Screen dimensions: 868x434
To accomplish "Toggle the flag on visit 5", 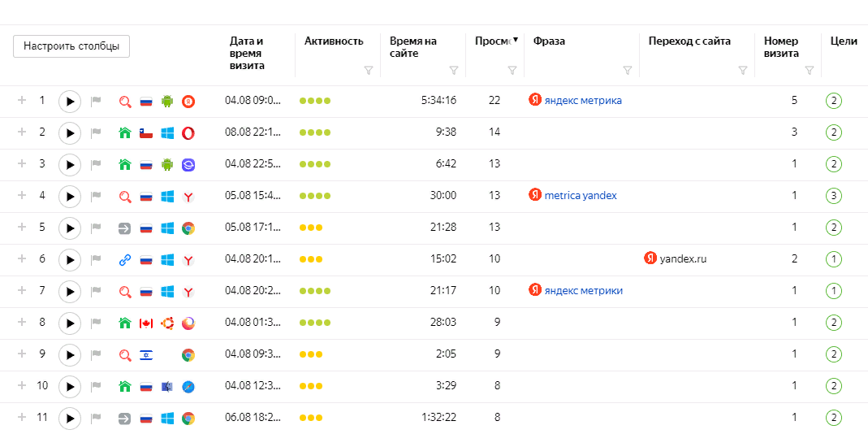I will tap(97, 228).
